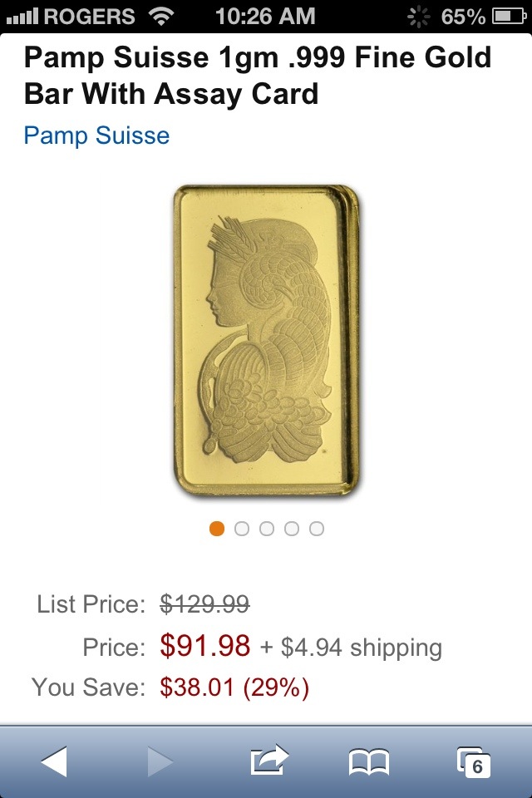This screenshot has height=798, width=532.
Task: Tap the signal strength bars
Action: [x=22, y=17]
